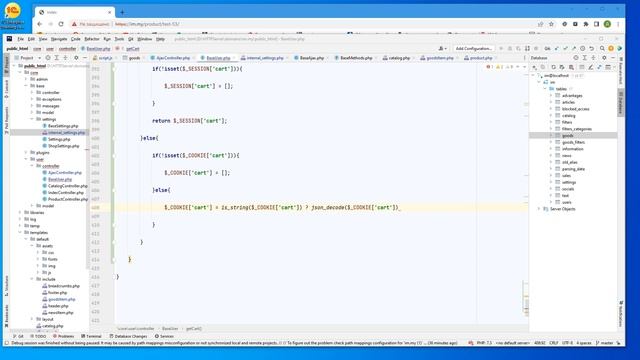Click Show History clock toolbar icon
Viewport: 640px width, 360px height.
[x=582, y=49]
